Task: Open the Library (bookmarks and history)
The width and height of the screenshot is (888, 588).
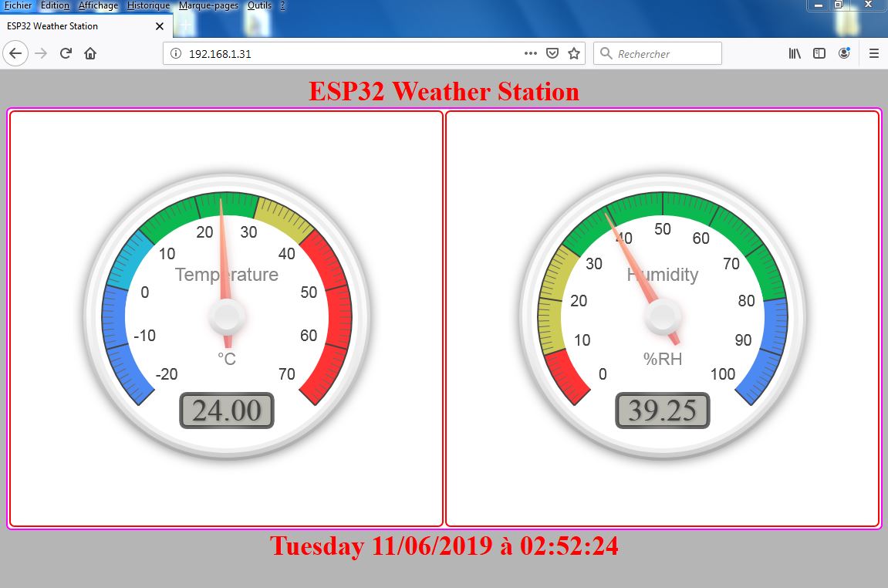Action: tap(794, 53)
